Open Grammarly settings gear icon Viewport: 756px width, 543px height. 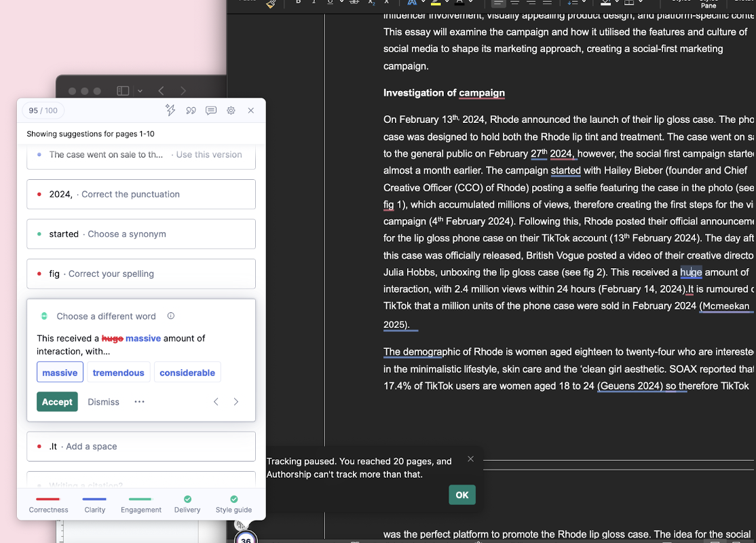(x=231, y=111)
